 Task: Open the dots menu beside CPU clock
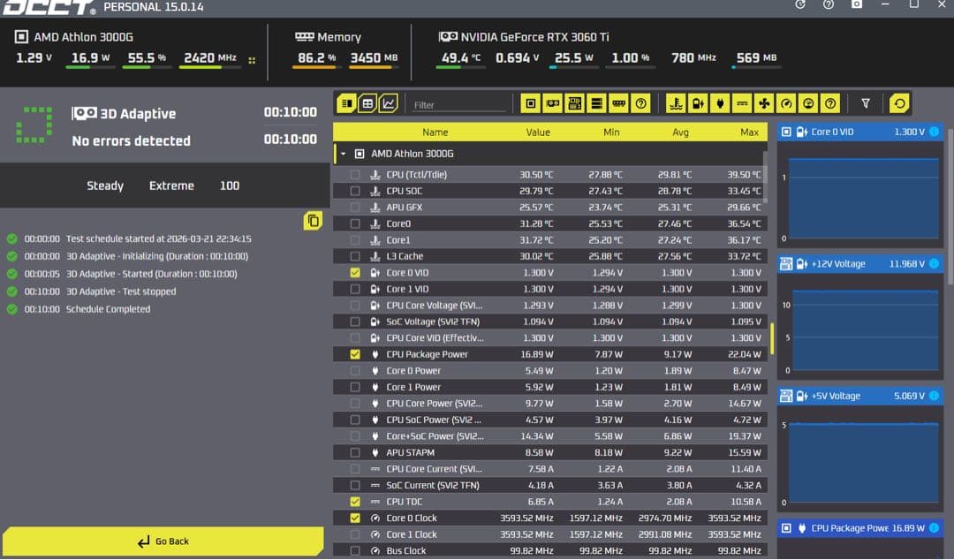coord(252,60)
